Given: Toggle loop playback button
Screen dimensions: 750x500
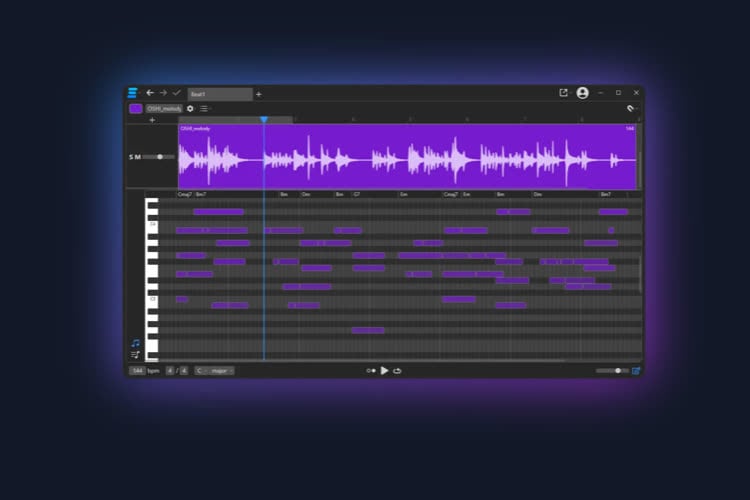Looking at the screenshot, I should coord(397,371).
